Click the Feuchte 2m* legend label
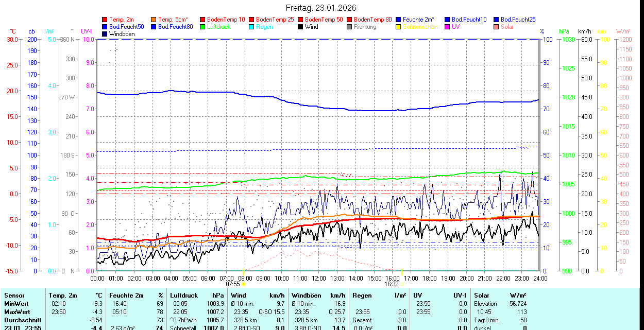Image resolution: width=644 pixels, height=330 pixels. (418, 20)
